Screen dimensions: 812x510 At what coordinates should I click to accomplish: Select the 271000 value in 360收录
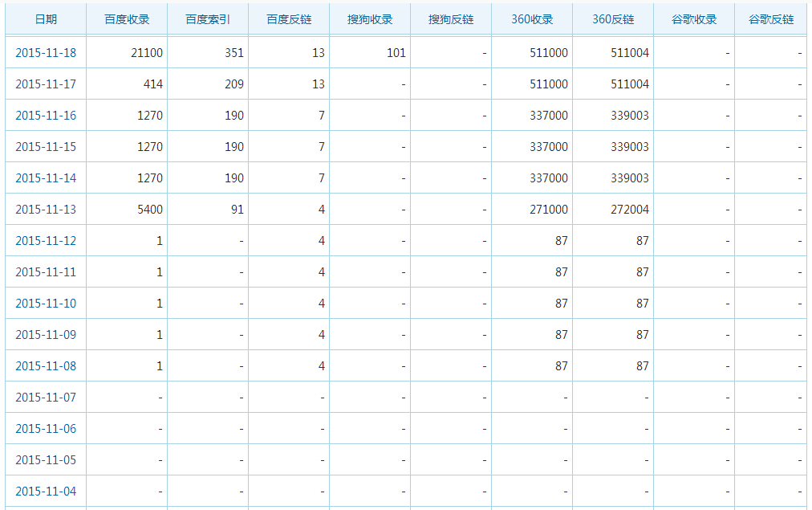point(548,210)
